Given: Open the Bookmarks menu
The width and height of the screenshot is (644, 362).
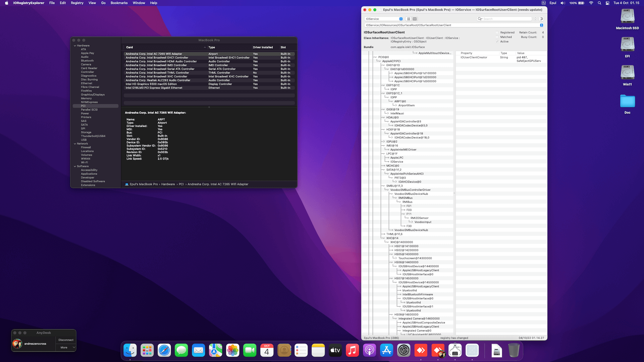Looking at the screenshot, I should click(119, 3).
